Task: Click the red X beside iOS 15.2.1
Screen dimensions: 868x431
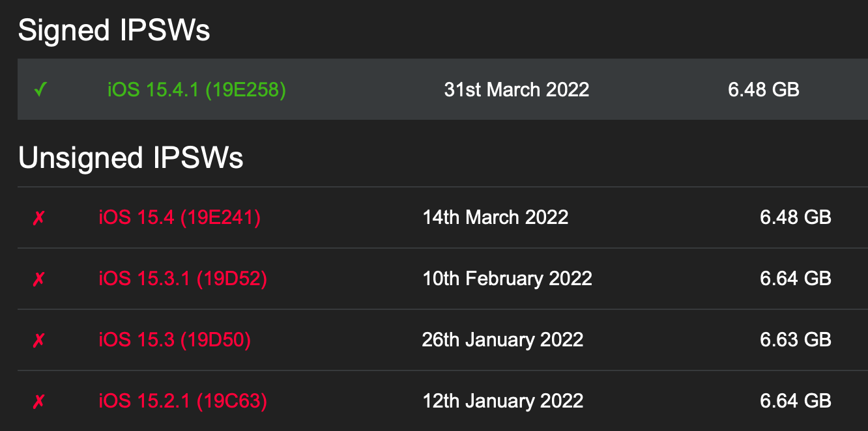Action: 38,401
